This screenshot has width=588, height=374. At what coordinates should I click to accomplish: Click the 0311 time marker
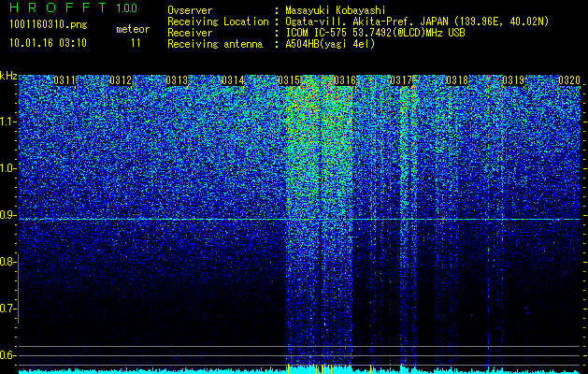click(65, 80)
